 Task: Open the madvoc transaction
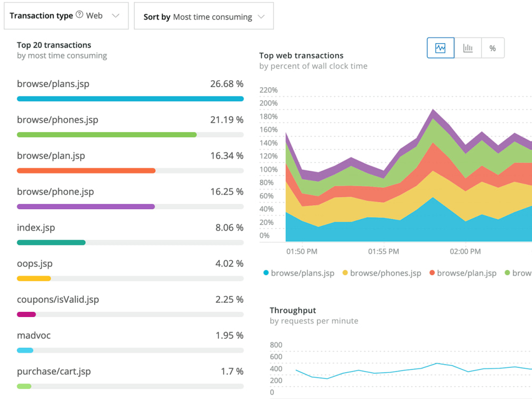tap(34, 336)
